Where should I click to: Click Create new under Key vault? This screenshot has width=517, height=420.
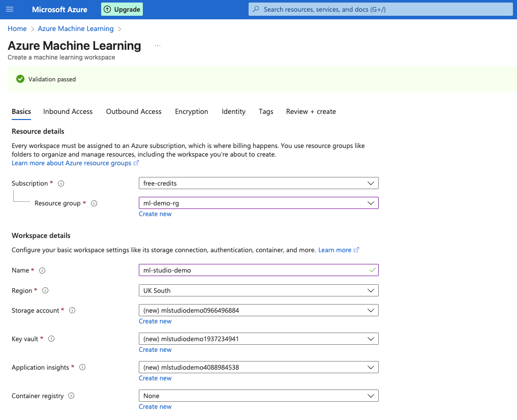point(155,350)
